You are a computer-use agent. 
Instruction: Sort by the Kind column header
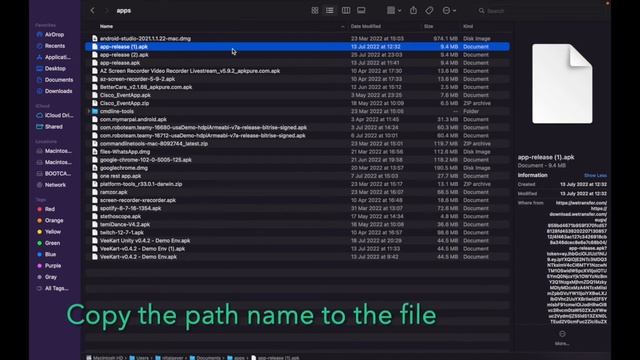click(x=468, y=27)
